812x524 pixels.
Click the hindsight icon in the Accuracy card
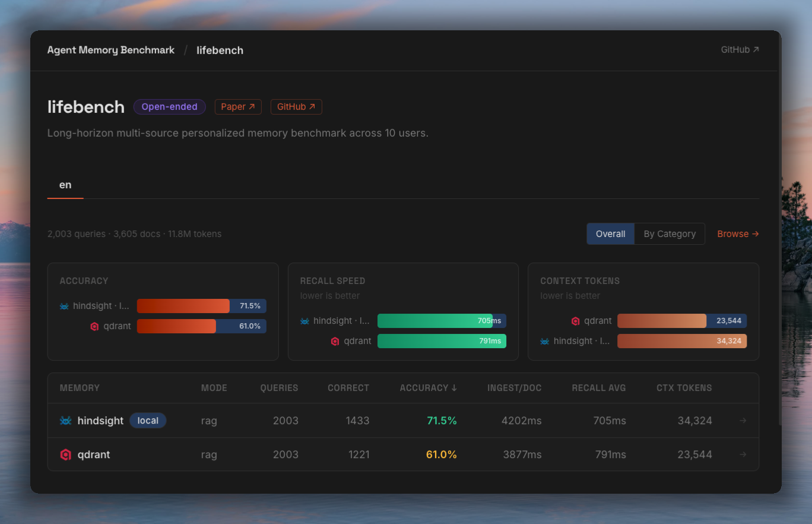pyautogui.click(x=64, y=306)
